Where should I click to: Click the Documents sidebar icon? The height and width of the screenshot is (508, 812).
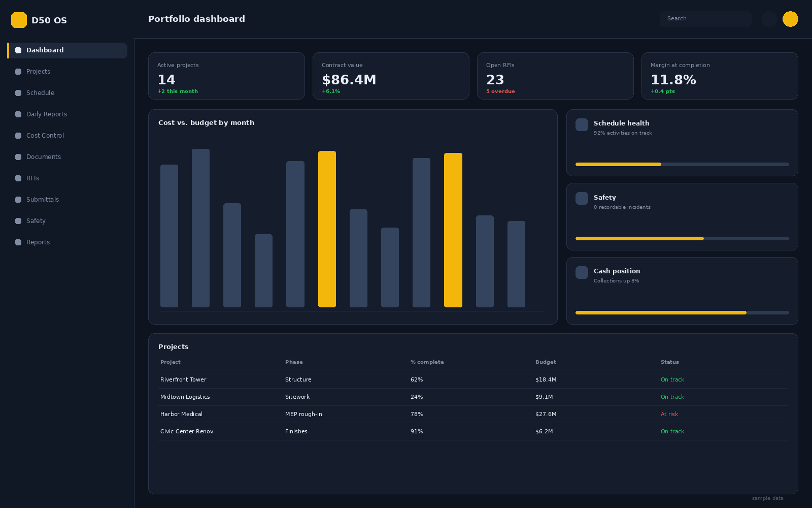point(18,157)
